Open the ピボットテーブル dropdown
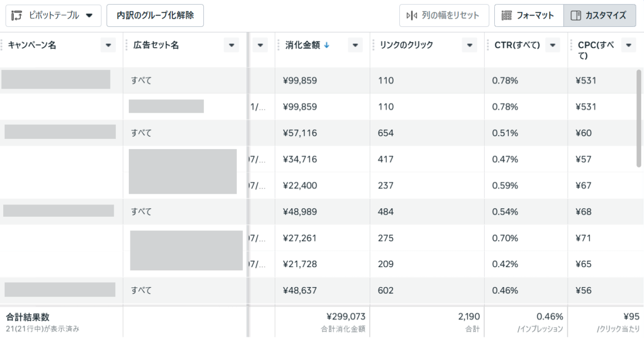Viewport: 644px width, 338px height. pyautogui.click(x=53, y=16)
